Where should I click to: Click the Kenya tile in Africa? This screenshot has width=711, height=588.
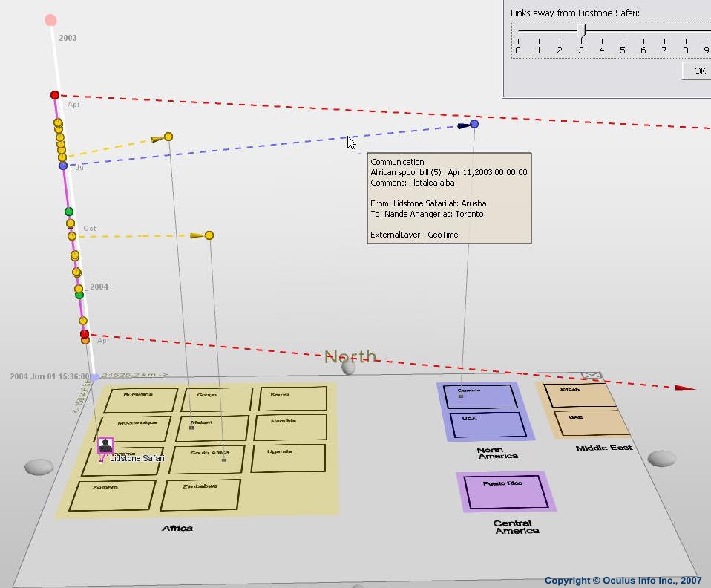point(292,399)
